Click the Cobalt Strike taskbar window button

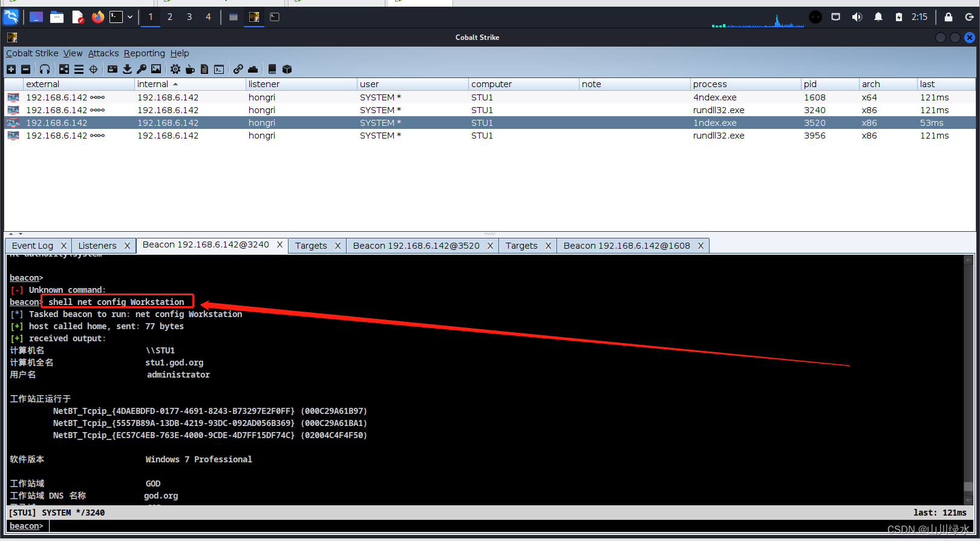click(254, 17)
